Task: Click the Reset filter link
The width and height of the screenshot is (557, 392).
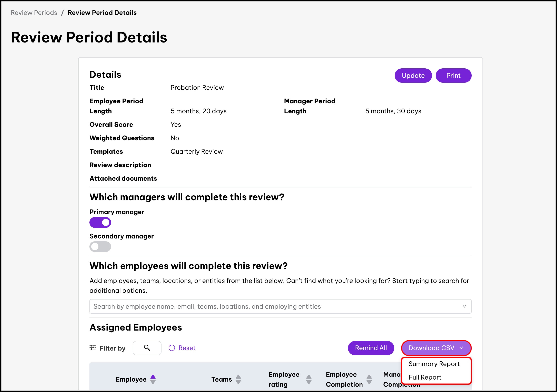Action: [x=187, y=348]
